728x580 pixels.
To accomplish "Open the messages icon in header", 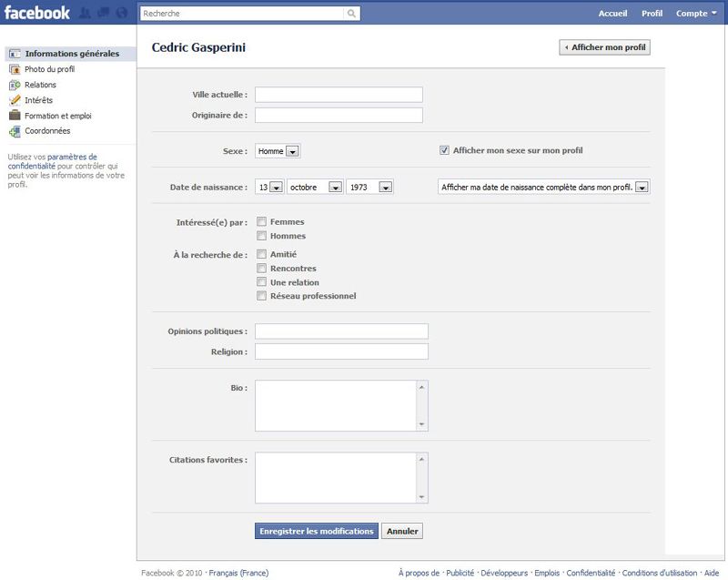I will [103, 13].
